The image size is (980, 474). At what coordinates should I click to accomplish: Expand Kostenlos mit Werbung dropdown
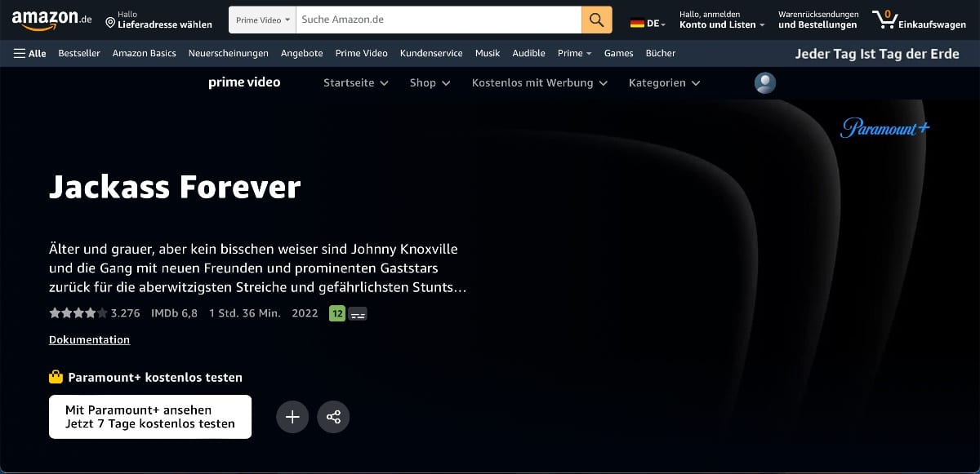point(540,82)
